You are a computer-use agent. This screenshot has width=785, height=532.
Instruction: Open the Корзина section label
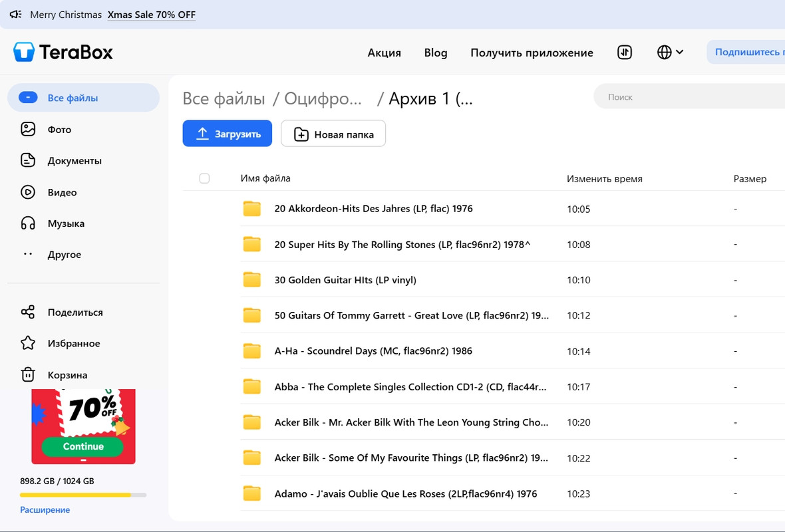coord(68,375)
